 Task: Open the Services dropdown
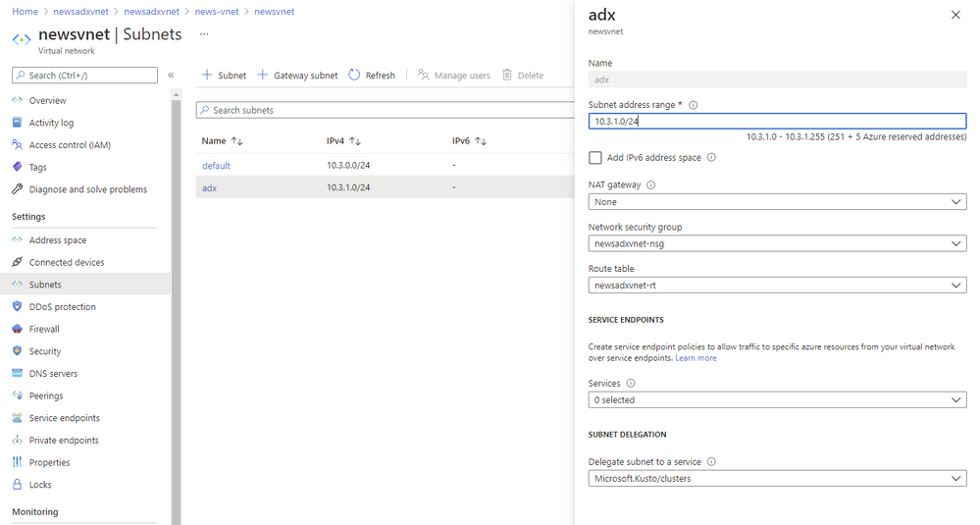[x=777, y=399]
